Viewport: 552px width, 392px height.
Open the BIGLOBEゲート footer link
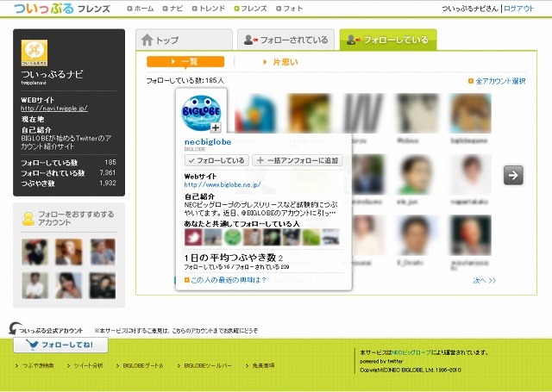click(143, 365)
